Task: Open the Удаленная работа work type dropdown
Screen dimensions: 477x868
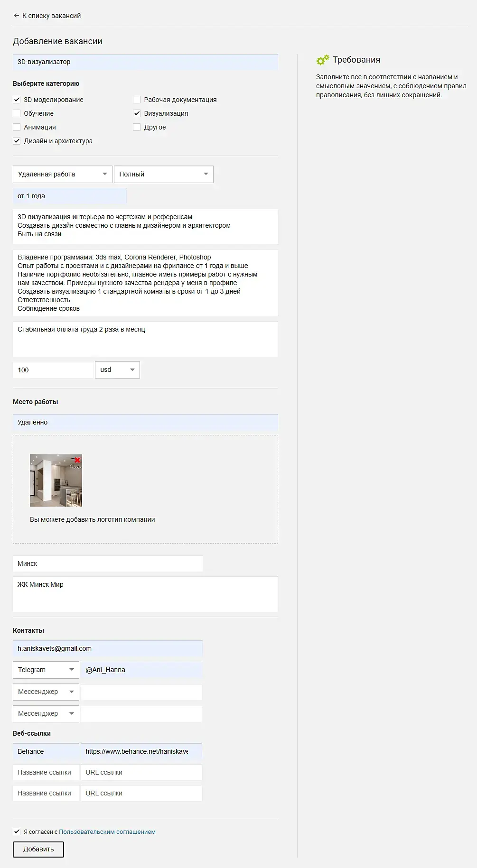Action: pyautogui.click(x=63, y=174)
